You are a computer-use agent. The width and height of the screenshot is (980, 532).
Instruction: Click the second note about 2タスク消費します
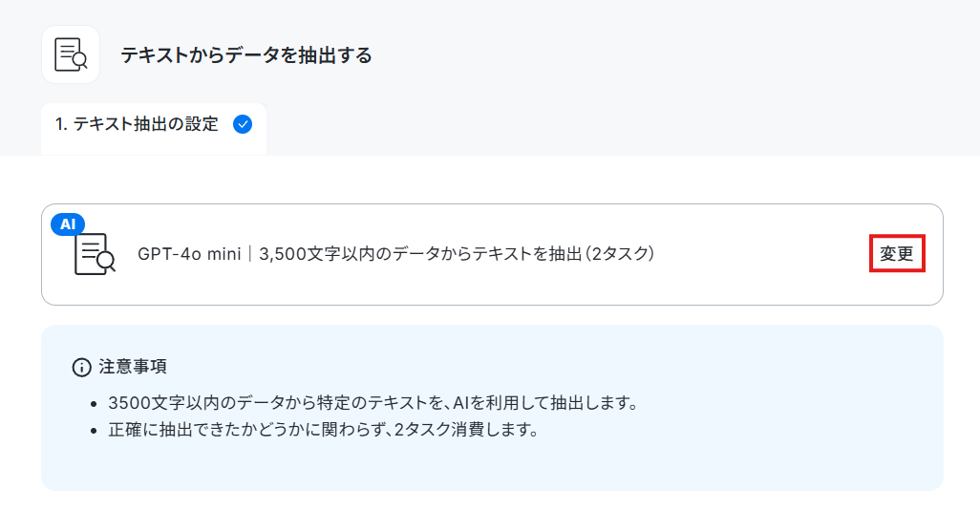[323, 430]
